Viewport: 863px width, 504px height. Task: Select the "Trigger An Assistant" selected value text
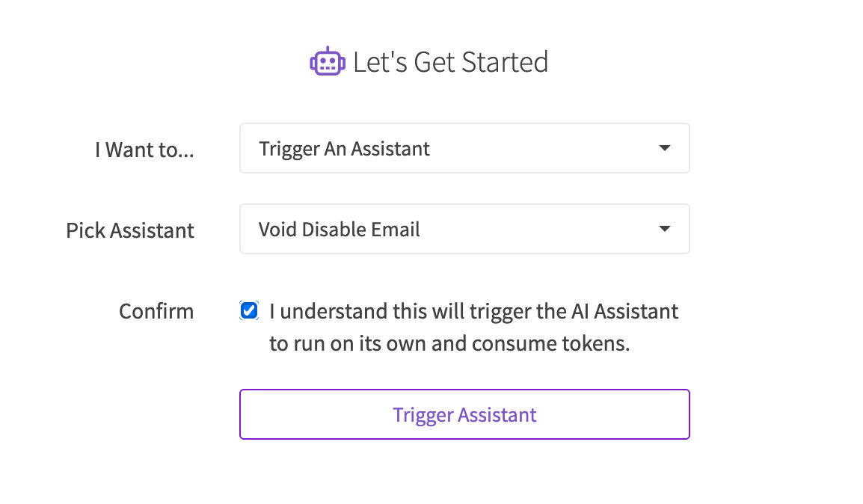[344, 149]
